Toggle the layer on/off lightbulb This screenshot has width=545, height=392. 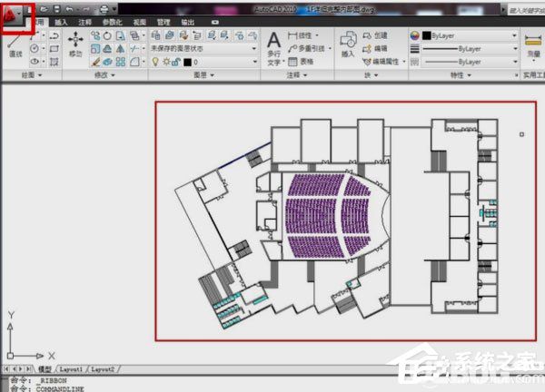155,62
